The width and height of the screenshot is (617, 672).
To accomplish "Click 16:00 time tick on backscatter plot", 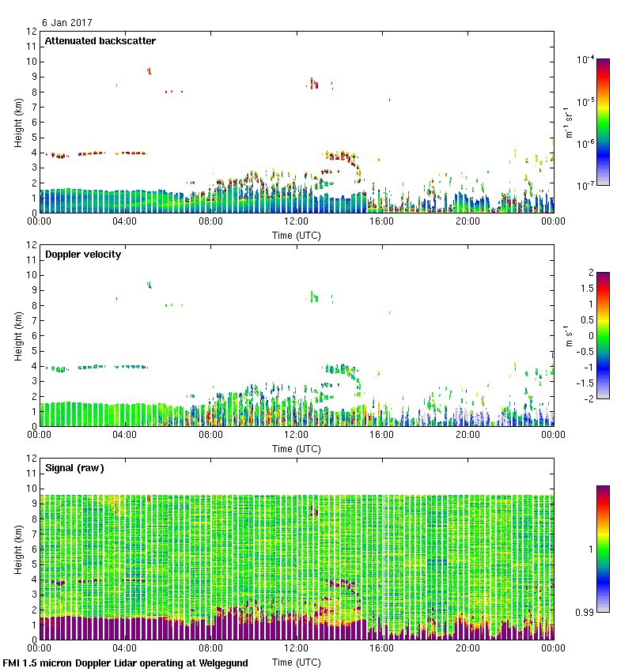I will pos(382,221).
